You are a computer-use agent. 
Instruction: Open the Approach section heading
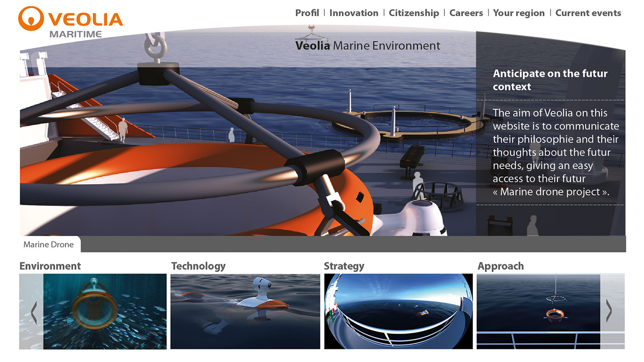pyautogui.click(x=500, y=266)
